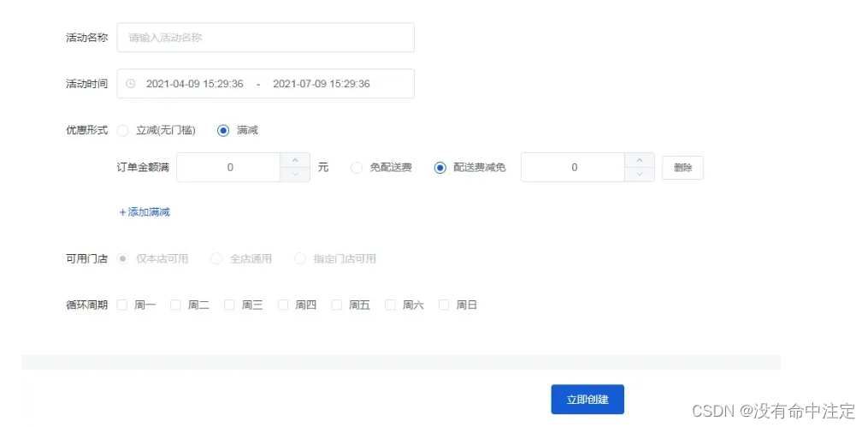Increase the 配送费减免 value with up arrow
The height and width of the screenshot is (427, 868).
[640, 160]
